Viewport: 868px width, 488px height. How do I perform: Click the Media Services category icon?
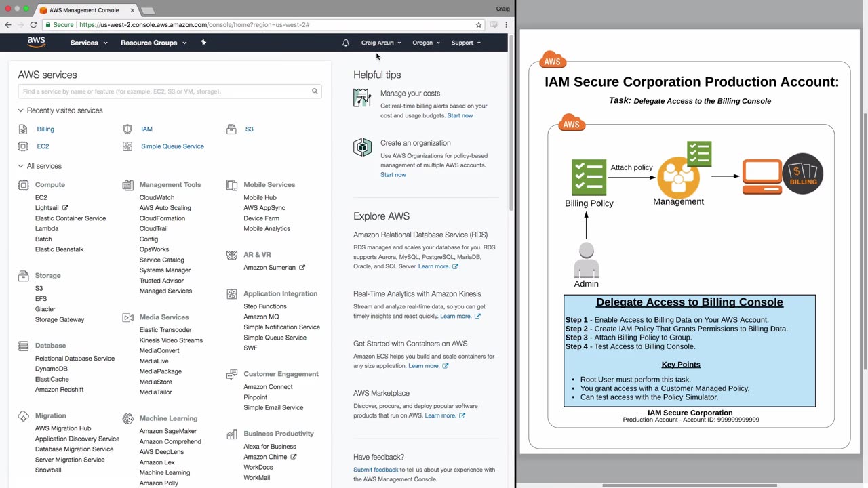(x=127, y=317)
